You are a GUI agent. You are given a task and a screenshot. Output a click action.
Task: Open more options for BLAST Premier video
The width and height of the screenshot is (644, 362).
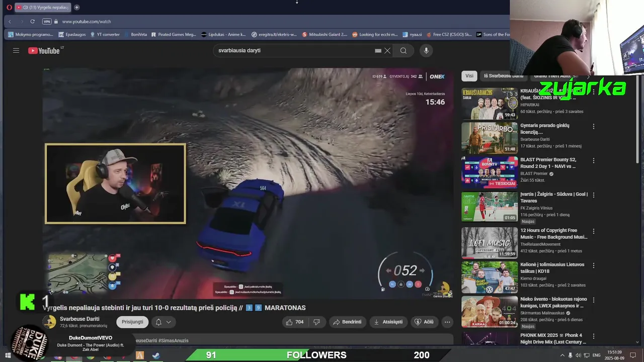click(594, 161)
